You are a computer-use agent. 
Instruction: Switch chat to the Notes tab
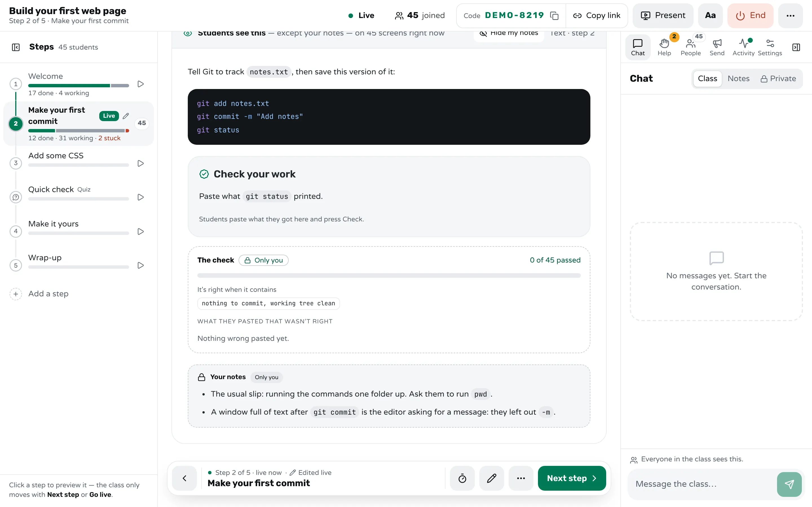coord(738,79)
